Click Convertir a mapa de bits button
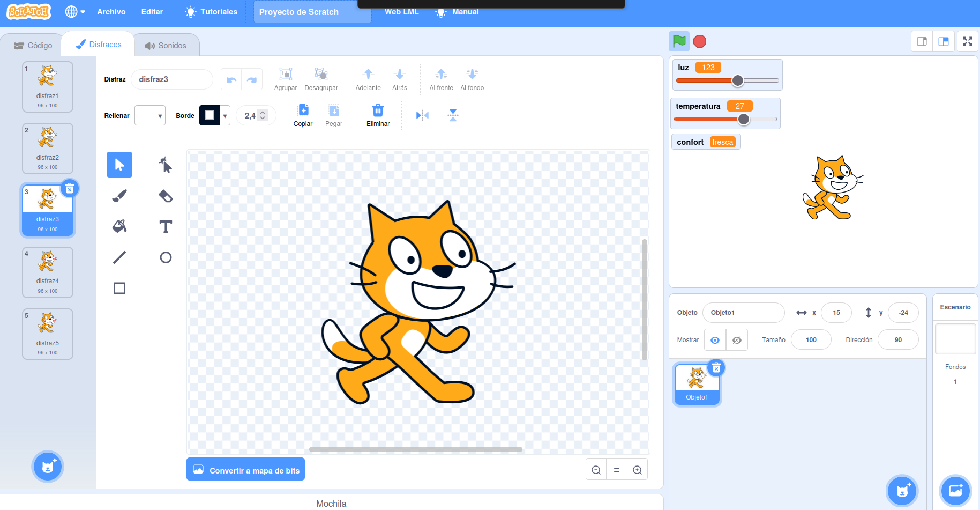Viewport: 980px width, 510px height. 245,470
